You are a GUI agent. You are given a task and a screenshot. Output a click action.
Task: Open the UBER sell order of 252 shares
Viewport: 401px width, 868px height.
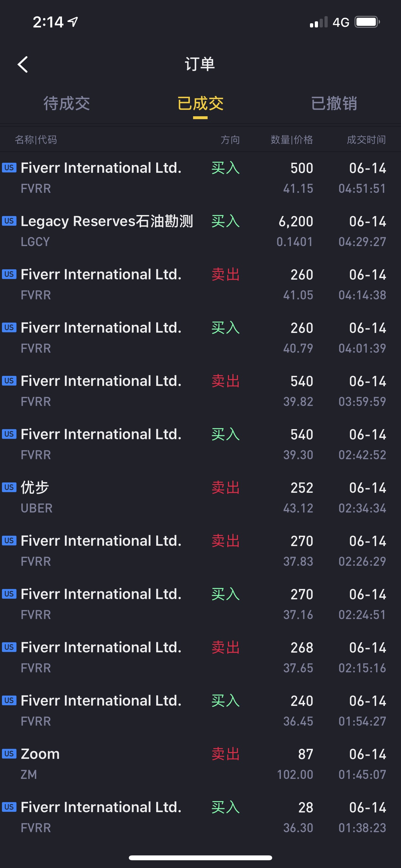[x=200, y=498]
